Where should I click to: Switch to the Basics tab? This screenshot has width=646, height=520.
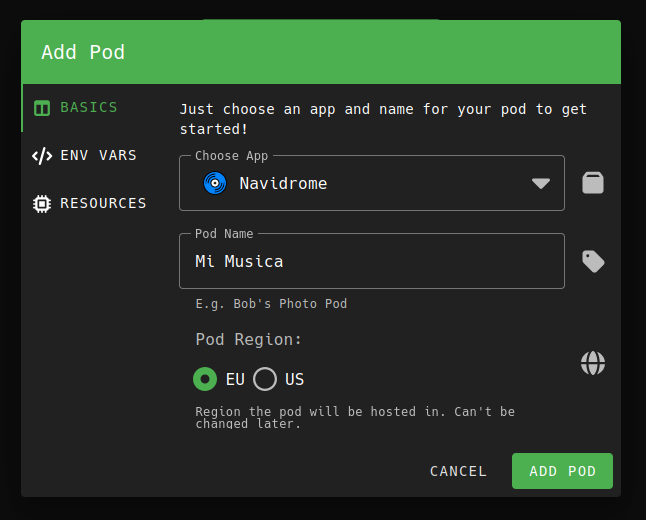click(88, 107)
